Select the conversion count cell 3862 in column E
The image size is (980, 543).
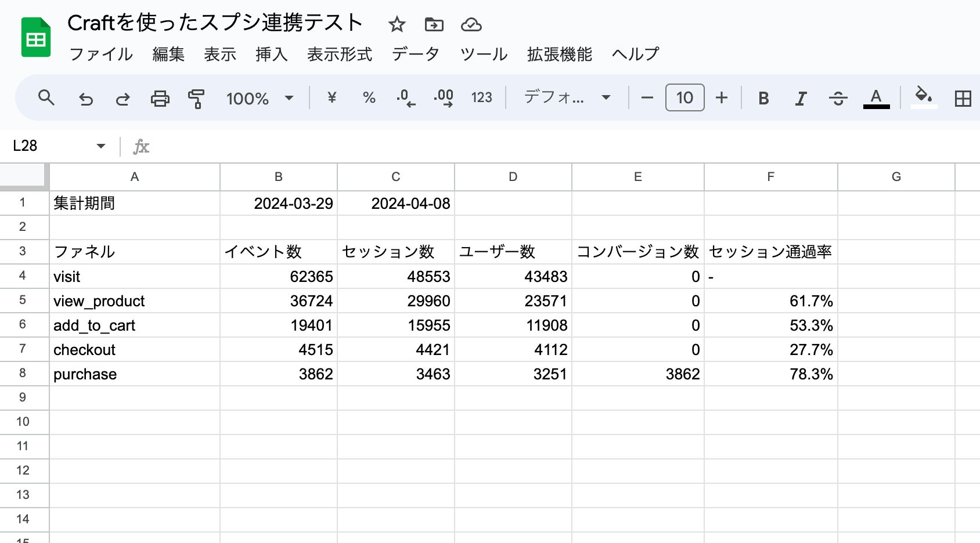(x=638, y=374)
